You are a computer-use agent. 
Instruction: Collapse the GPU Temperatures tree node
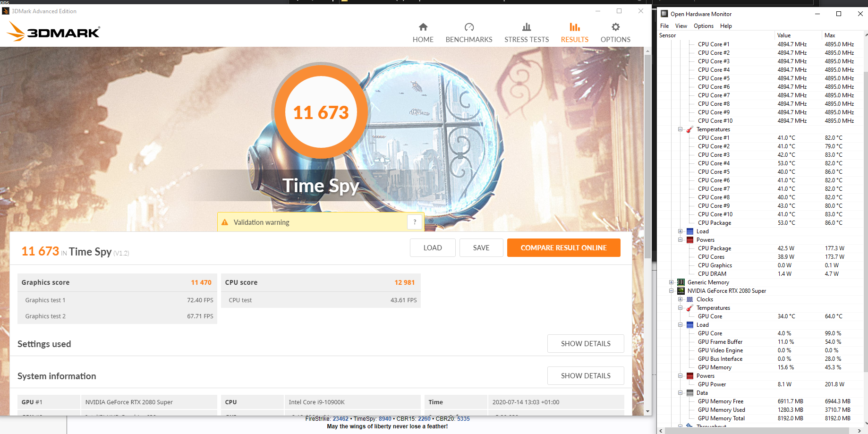[x=680, y=308]
